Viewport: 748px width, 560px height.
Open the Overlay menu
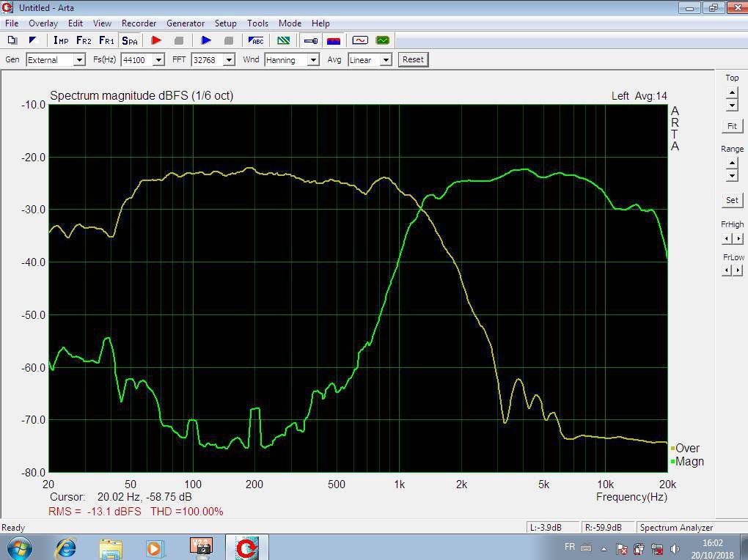point(43,23)
